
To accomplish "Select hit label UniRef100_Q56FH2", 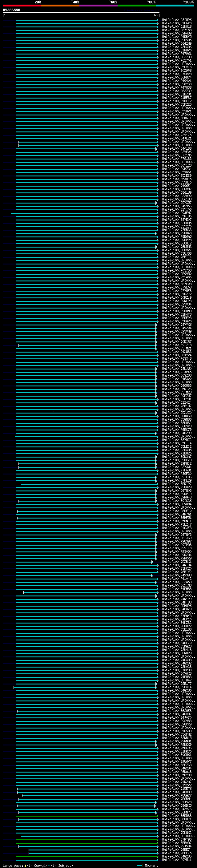I will coord(176,734).
